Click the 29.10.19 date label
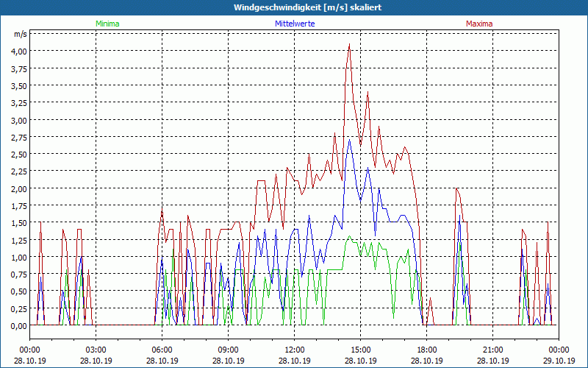The image size is (588, 368). [559, 361]
